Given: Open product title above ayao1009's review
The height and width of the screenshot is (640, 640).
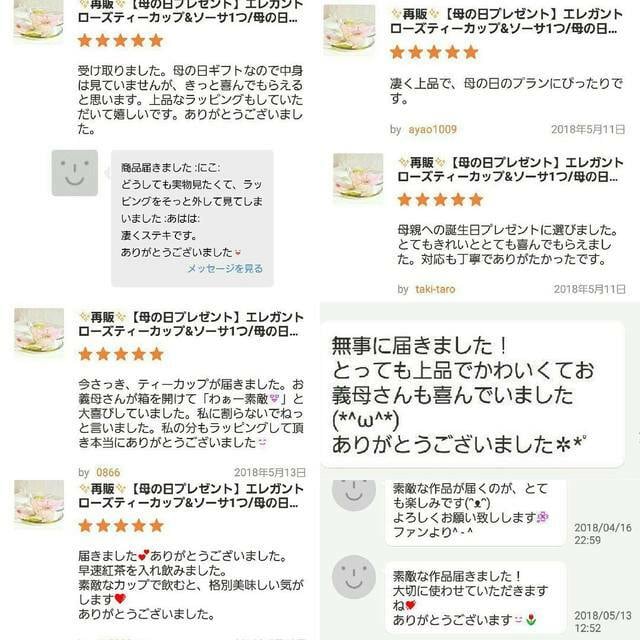Looking at the screenshot, I should pyautogui.click(x=506, y=21).
